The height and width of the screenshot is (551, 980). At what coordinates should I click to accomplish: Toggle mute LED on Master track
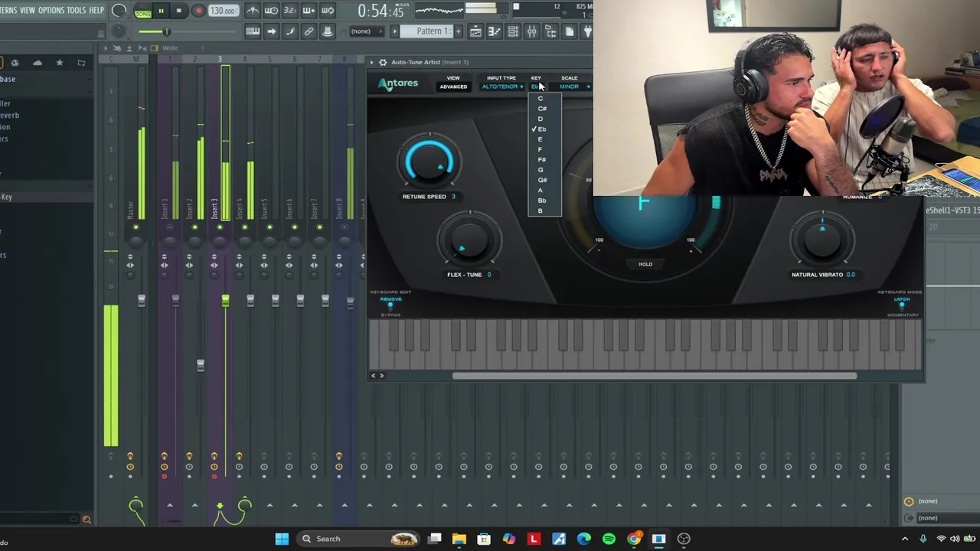[136, 228]
